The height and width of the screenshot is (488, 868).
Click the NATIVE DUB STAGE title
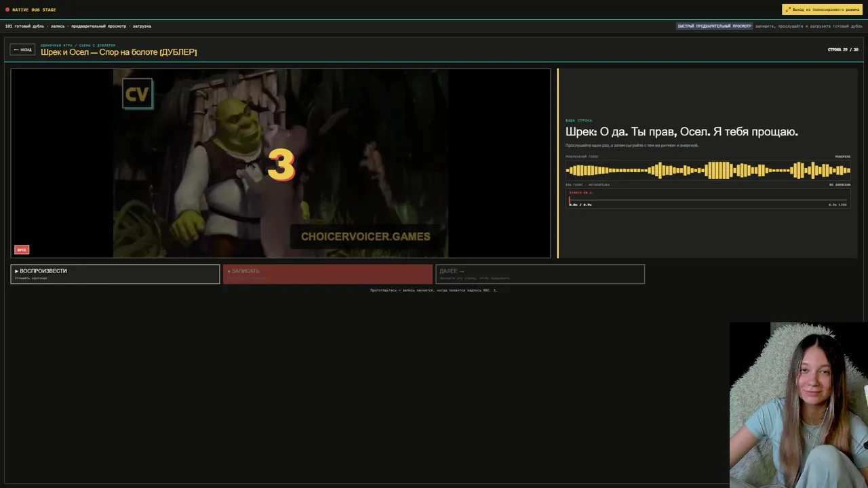[34, 9]
